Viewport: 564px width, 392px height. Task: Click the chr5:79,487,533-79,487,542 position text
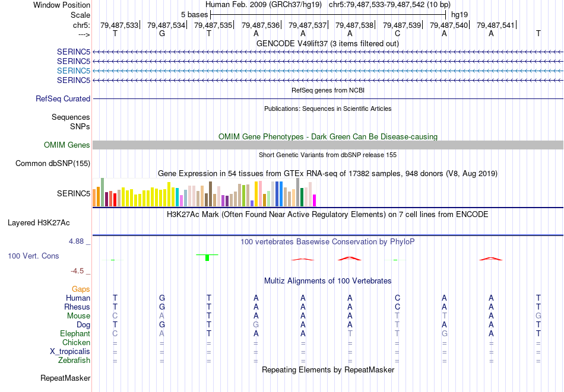coord(389,5)
